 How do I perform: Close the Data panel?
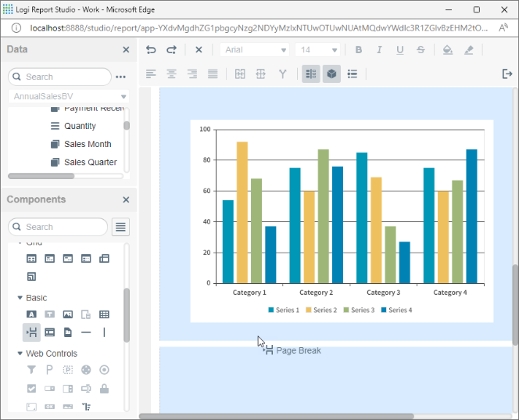pyautogui.click(x=126, y=50)
